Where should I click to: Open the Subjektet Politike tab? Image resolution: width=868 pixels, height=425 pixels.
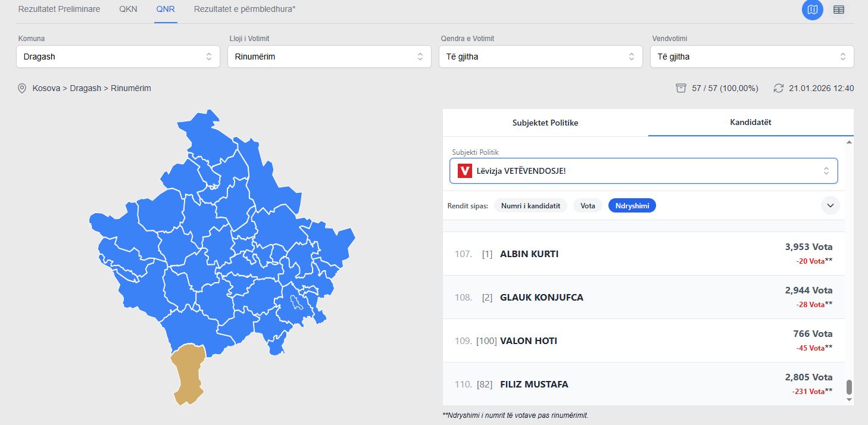coord(545,123)
